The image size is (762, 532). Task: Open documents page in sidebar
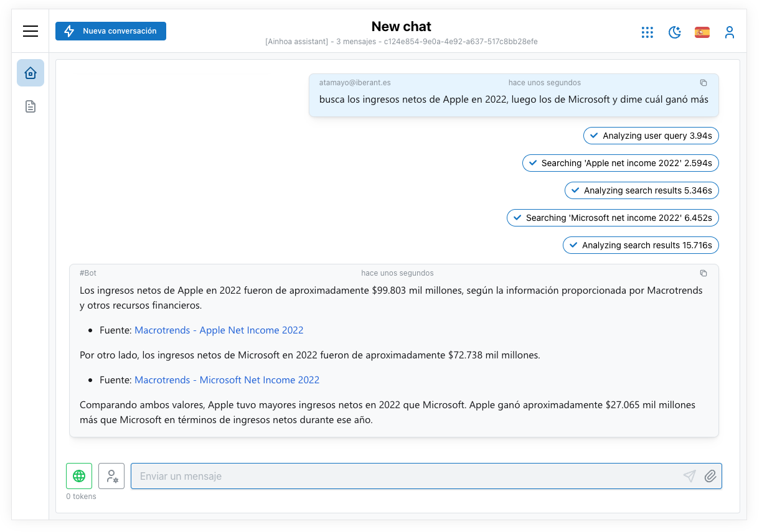(31, 106)
